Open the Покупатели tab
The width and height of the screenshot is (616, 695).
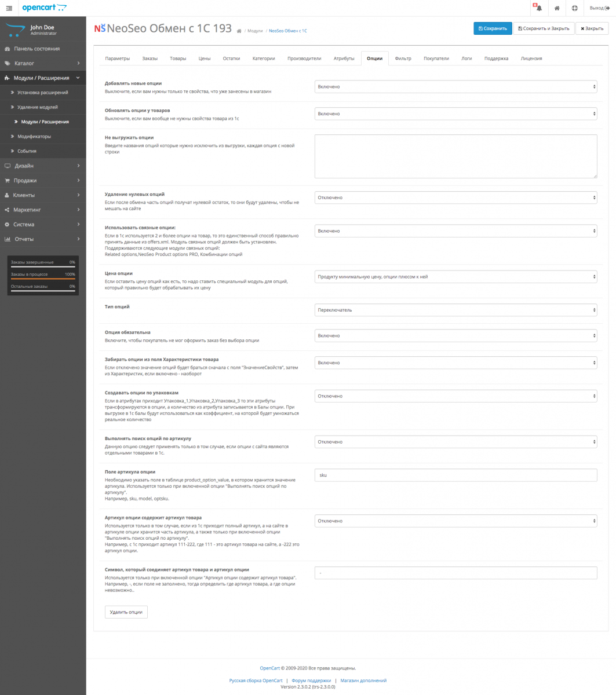pyautogui.click(x=436, y=58)
